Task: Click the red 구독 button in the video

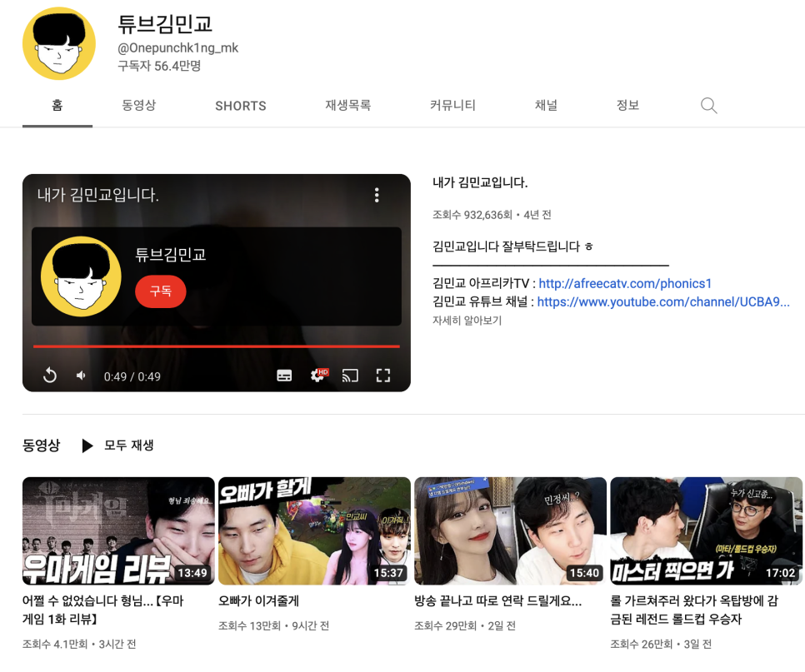Action: pos(160,291)
